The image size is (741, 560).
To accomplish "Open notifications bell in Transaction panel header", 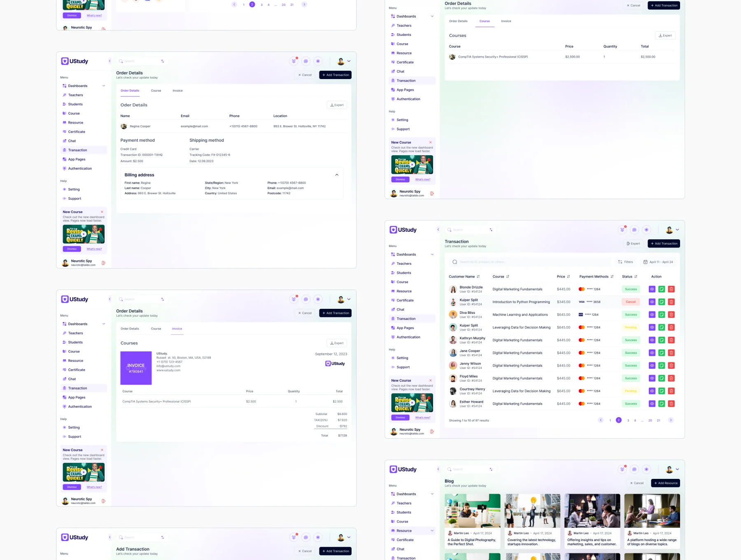I will [622, 230].
